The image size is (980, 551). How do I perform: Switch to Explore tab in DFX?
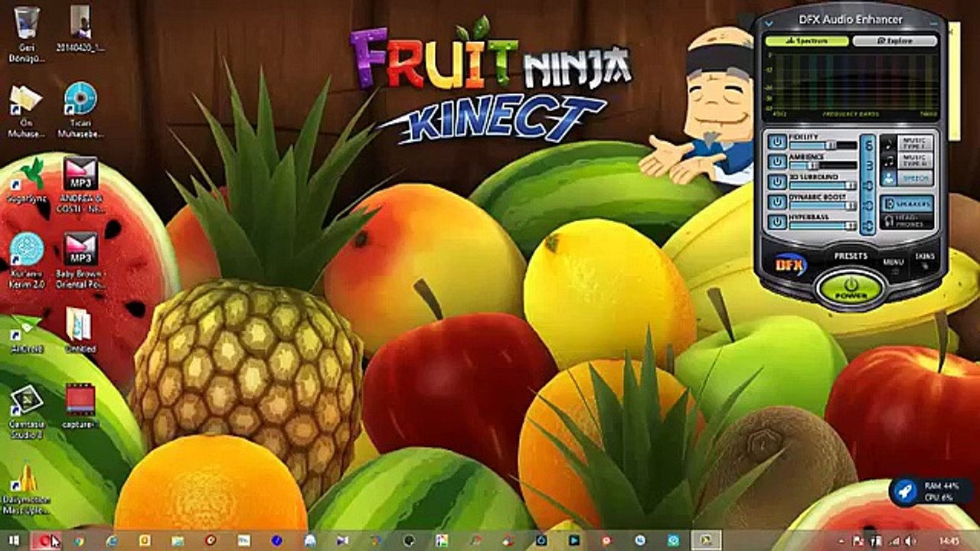point(895,41)
